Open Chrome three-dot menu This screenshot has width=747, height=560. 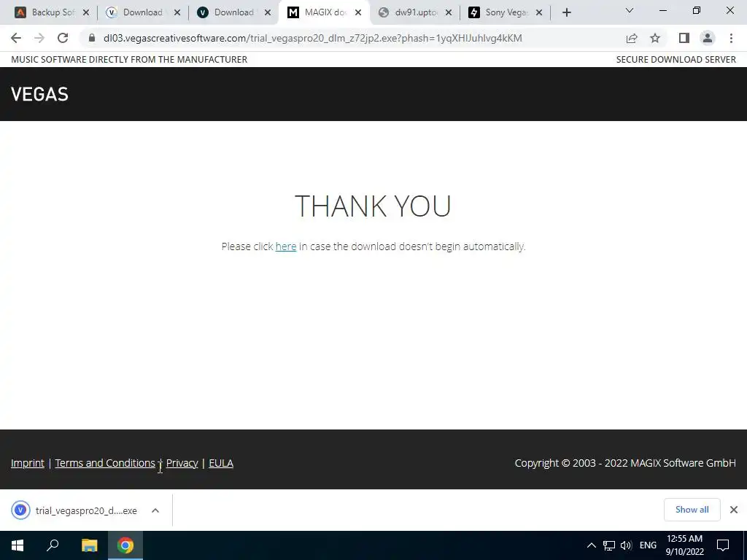pyautogui.click(x=731, y=38)
